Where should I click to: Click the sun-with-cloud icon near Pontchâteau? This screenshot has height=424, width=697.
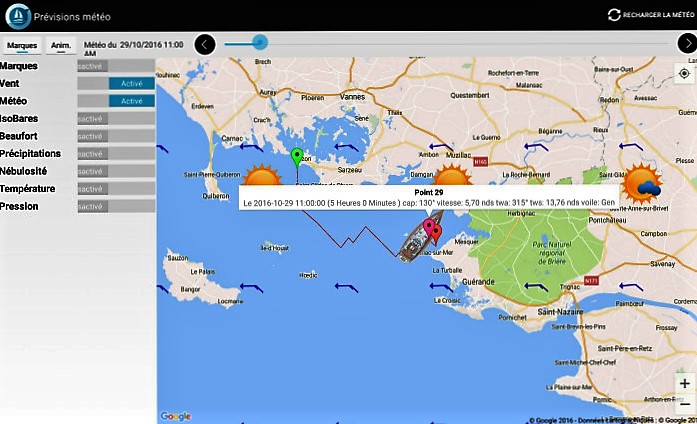[641, 184]
